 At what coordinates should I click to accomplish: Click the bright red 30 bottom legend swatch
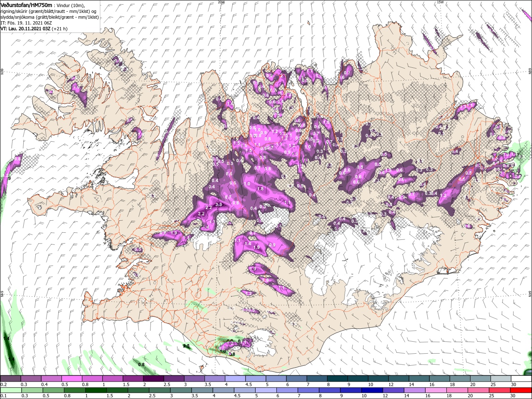(520, 390)
